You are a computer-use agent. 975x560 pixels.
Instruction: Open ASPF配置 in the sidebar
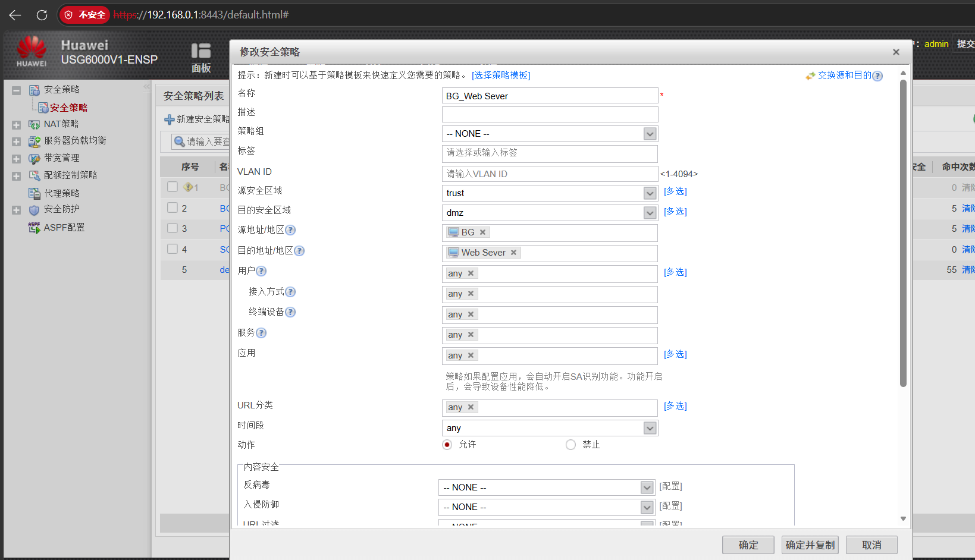click(64, 227)
